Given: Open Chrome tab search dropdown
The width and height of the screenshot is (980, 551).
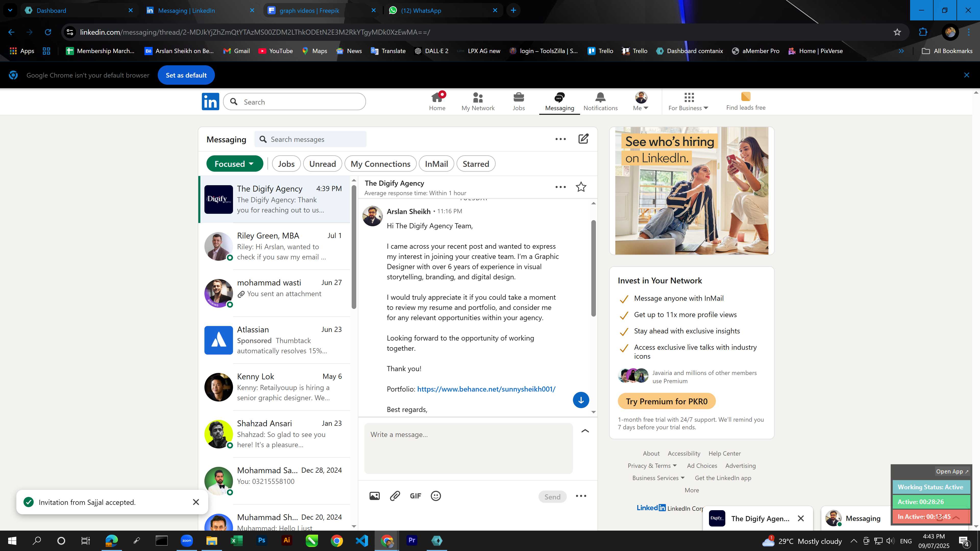Looking at the screenshot, I should [10, 10].
